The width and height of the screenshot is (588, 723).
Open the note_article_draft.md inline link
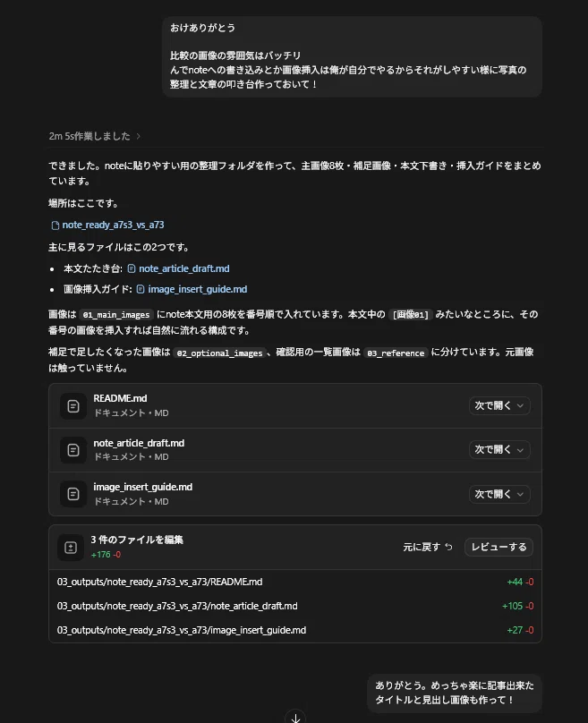coord(184,268)
